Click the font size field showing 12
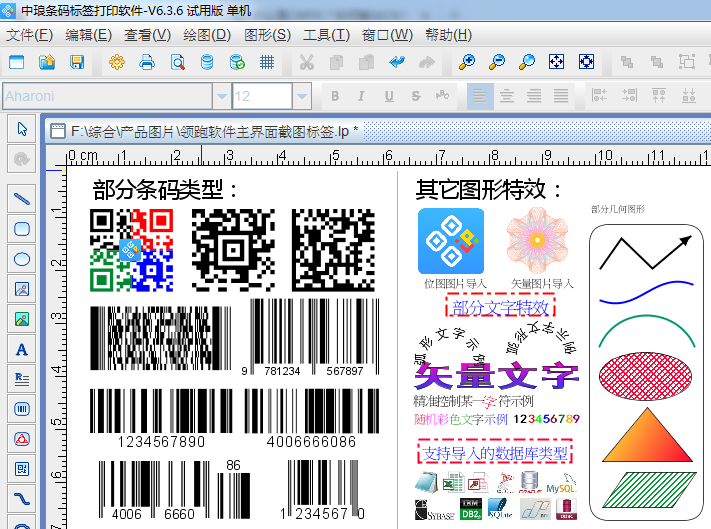This screenshot has width=711, height=529. 262,96
